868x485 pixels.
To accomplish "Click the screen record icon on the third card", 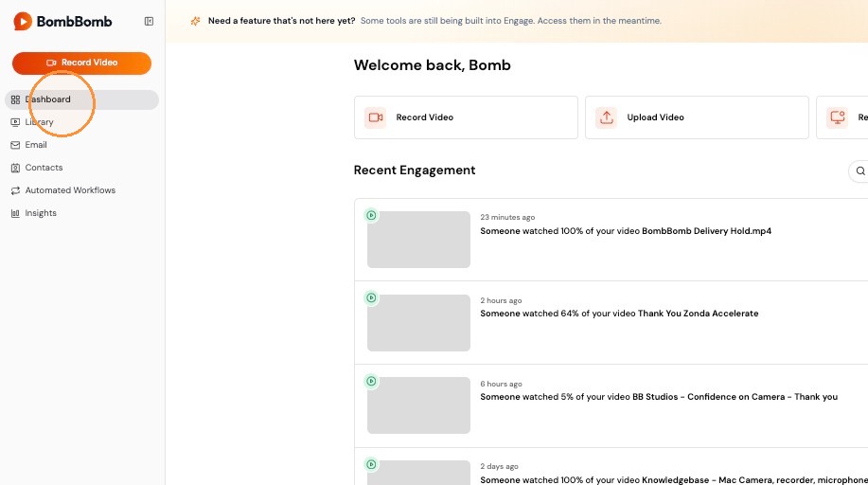I will [x=837, y=117].
